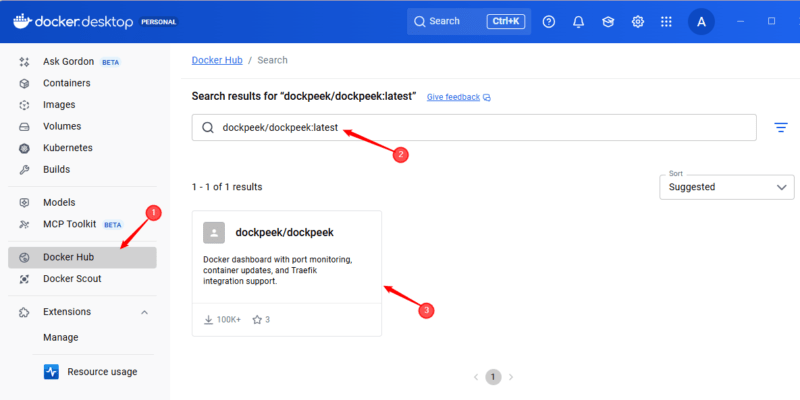Image resolution: width=800 pixels, height=400 pixels.
Task: Click the dockpeek/dockpeek title text
Action: [x=285, y=233]
